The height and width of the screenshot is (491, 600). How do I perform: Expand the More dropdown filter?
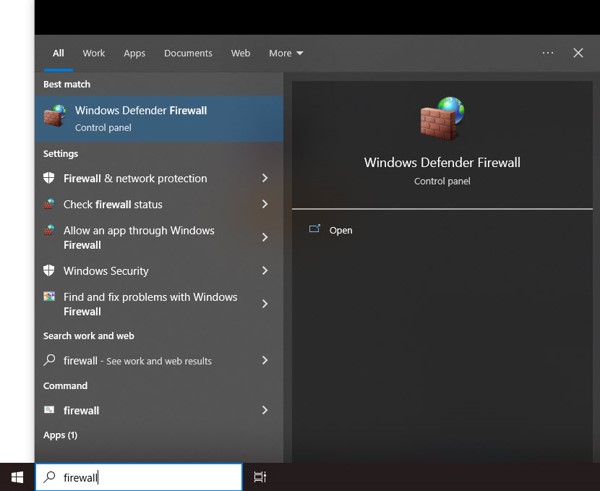click(x=286, y=53)
